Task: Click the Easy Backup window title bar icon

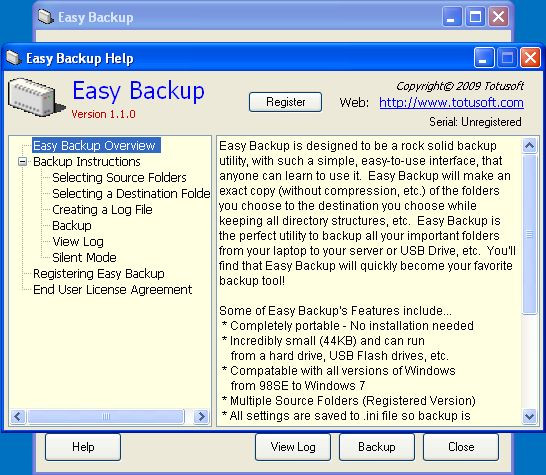Action: coord(46,17)
